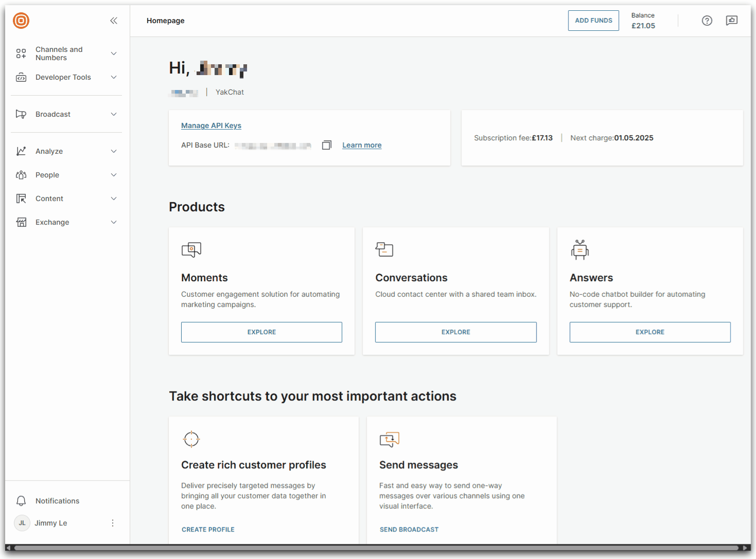
Task: Open the Broadcast menu item
Action: click(x=66, y=114)
